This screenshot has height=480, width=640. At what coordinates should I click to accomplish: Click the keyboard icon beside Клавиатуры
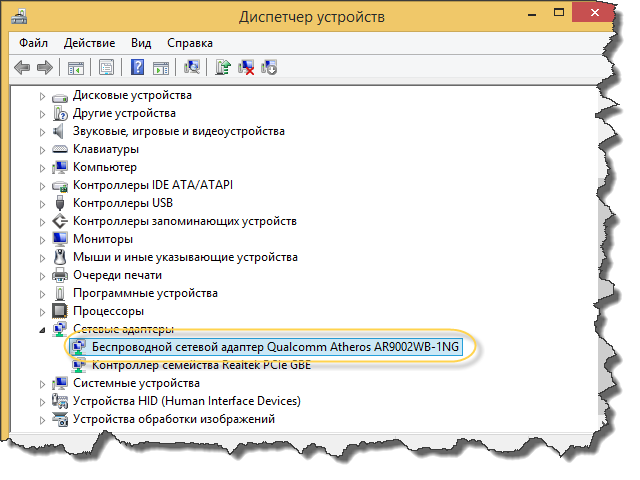pyautogui.click(x=60, y=149)
